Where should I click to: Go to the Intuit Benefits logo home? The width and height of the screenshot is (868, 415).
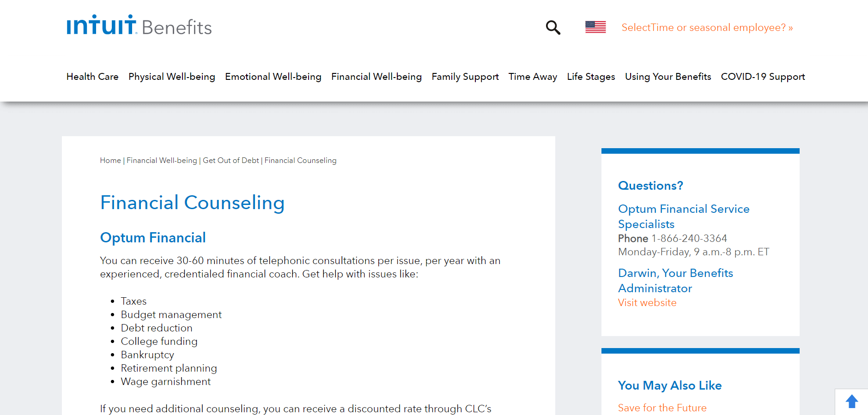pyautogui.click(x=139, y=25)
